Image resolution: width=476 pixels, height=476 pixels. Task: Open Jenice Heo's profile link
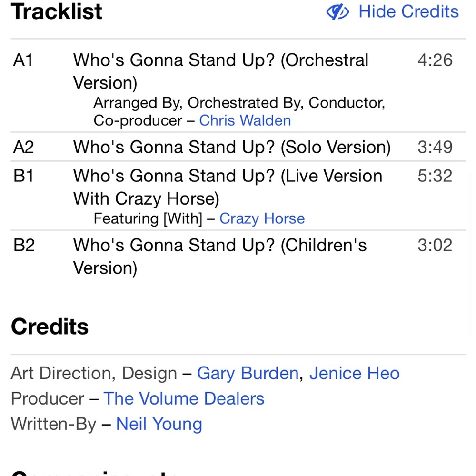[354, 373]
